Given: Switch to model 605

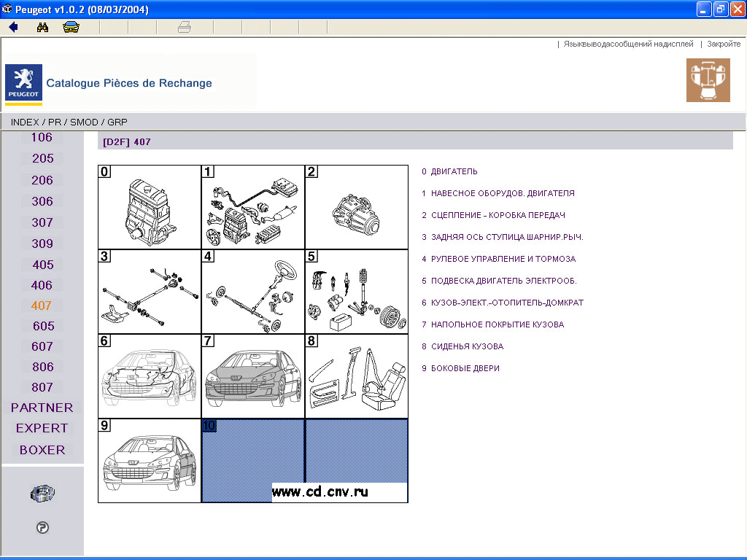Looking at the screenshot, I should pyautogui.click(x=43, y=326).
